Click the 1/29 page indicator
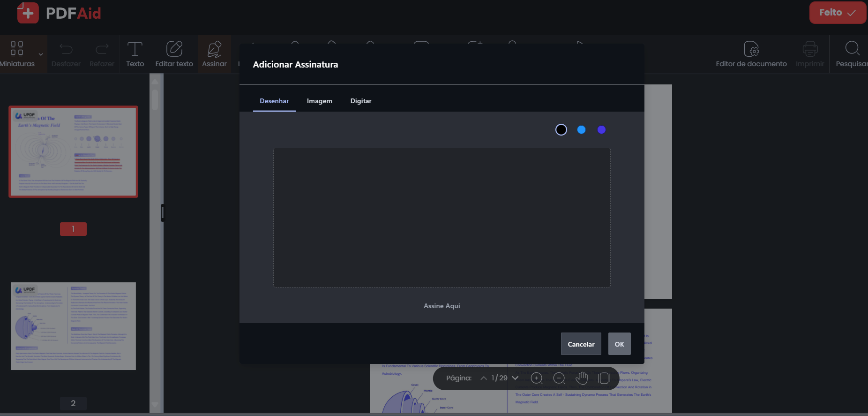This screenshot has height=416, width=868. tap(499, 378)
